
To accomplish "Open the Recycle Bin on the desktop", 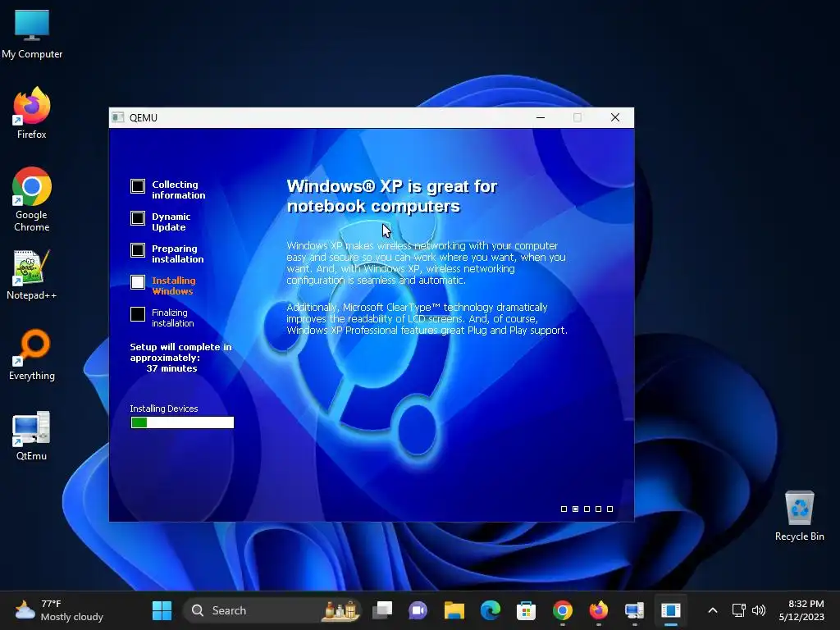I will tap(799, 515).
